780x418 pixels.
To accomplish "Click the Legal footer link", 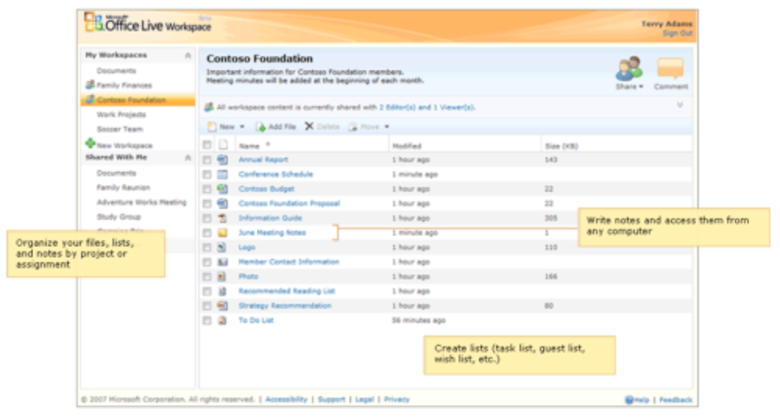I will coord(365,399).
